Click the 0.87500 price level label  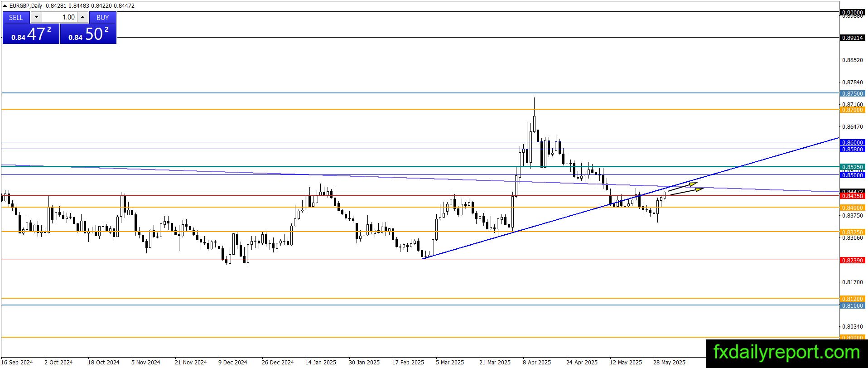click(852, 93)
